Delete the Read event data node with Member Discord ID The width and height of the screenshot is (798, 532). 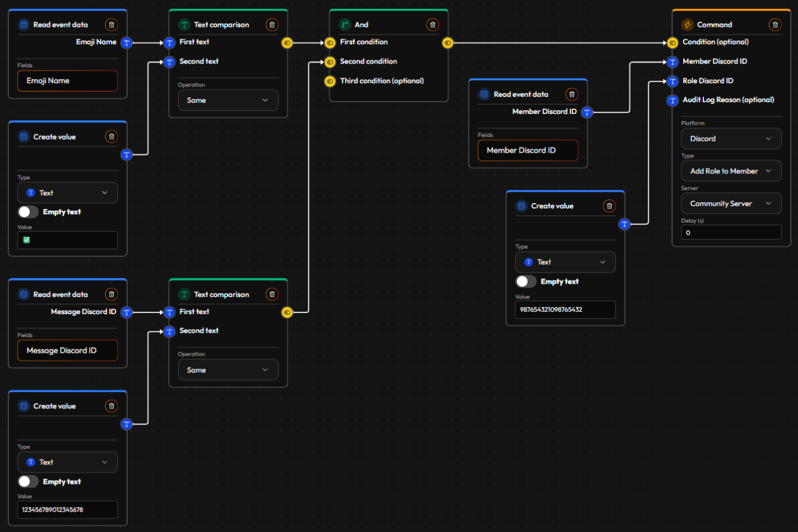[x=572, y=94]
